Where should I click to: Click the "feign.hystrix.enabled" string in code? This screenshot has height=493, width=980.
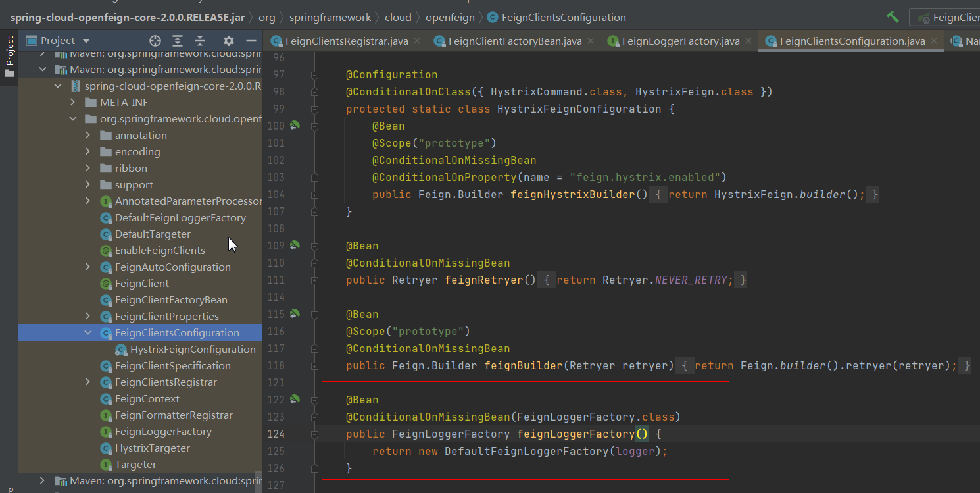[645, 177]
